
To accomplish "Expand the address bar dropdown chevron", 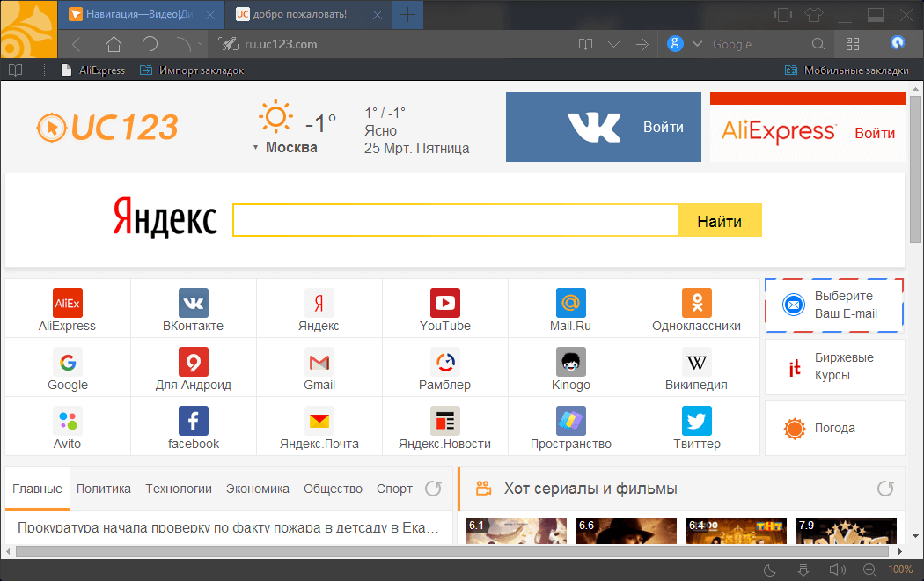I will pyautogui.click(x=613, y=44).
